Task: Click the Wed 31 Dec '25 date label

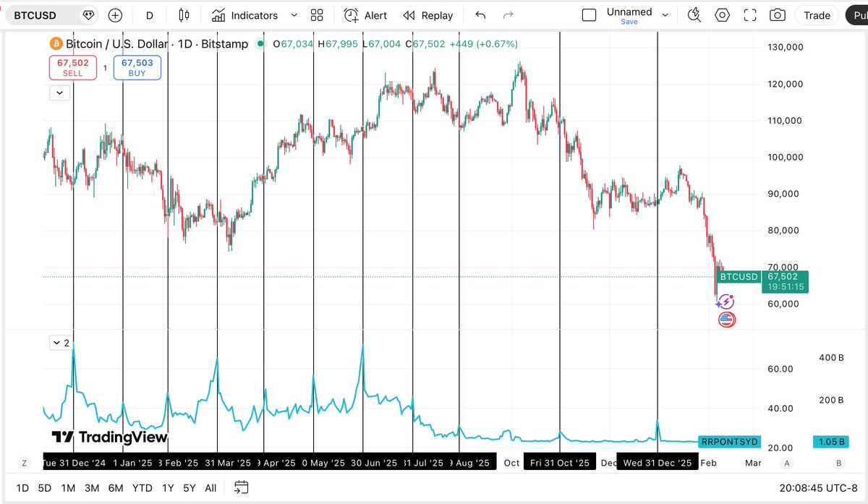Action: (x=659, y=463)
